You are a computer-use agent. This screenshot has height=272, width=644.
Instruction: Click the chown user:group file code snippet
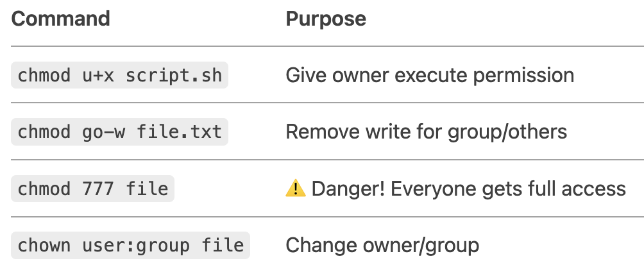(x=130, y=245)
